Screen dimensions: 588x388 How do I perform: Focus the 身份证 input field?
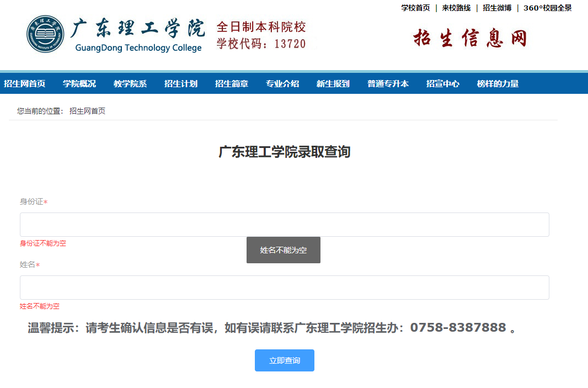[x=285, y=225]
